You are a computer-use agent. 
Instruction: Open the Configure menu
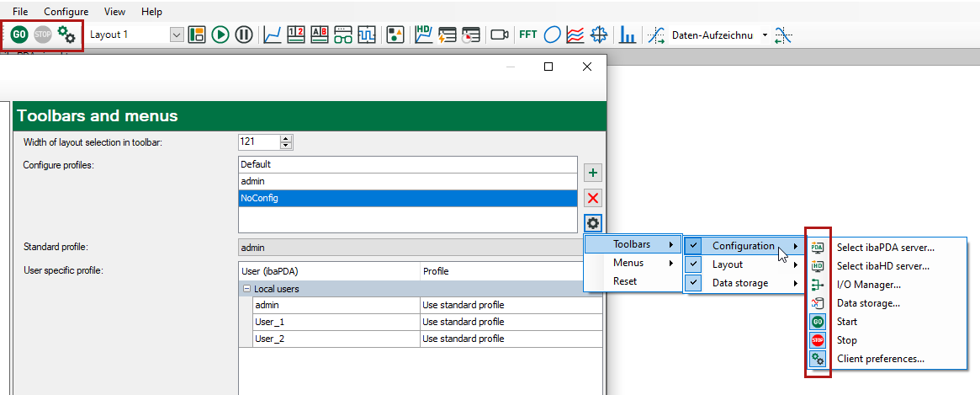(66, 12)
